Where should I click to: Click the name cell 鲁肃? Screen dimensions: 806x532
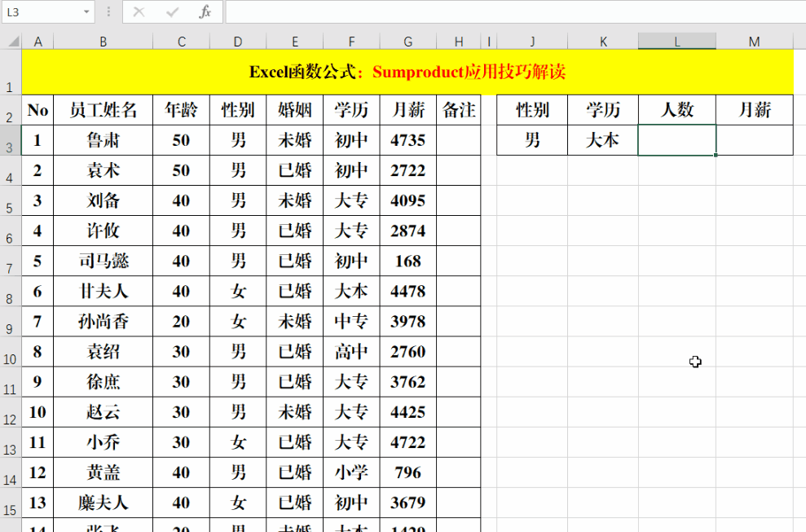coord(104,140)
